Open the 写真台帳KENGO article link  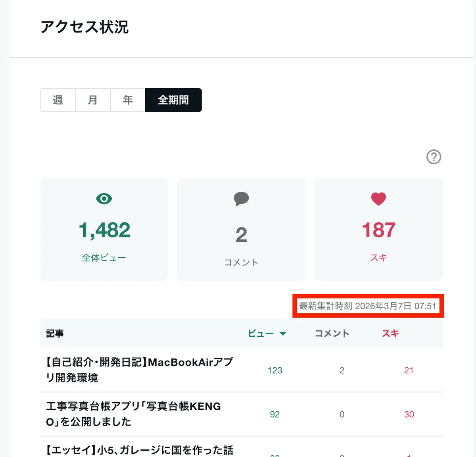click(134, 414)
